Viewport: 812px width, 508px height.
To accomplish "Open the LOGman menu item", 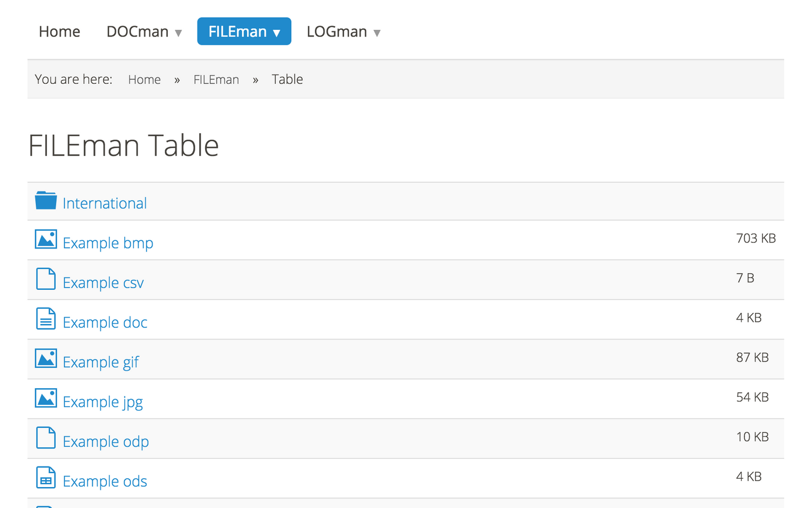I will pyautogui.click(x=336, y=31).
